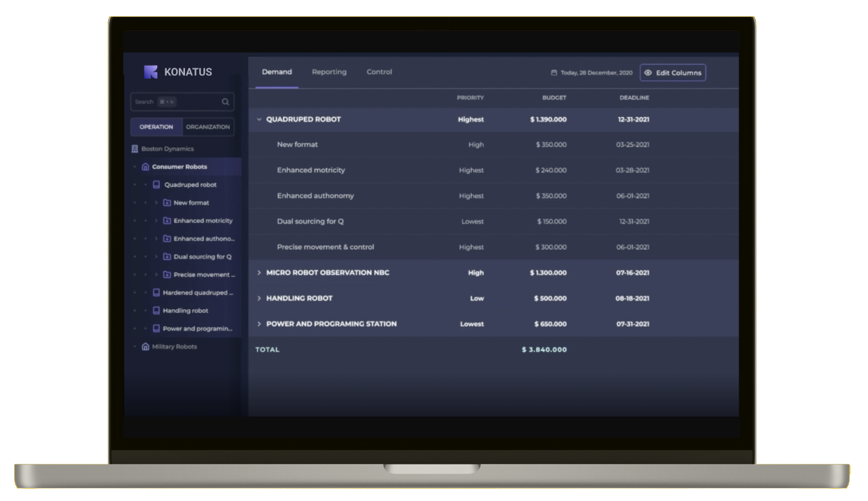Click the Hardened quadruped book icon

click(x=157, y=293)
